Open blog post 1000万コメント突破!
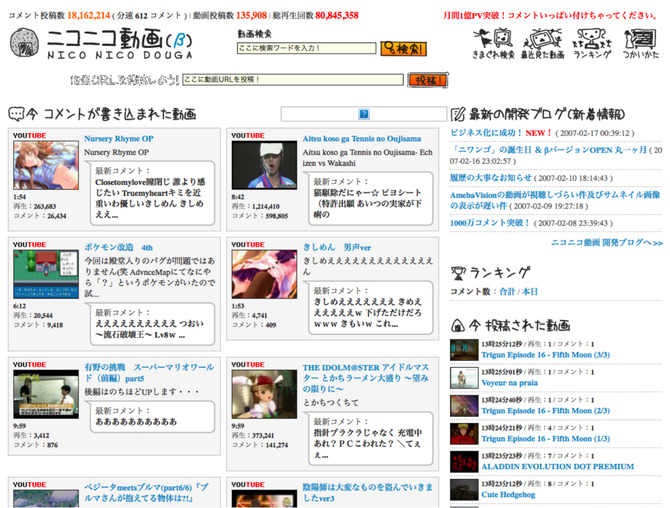 [490, 223]
